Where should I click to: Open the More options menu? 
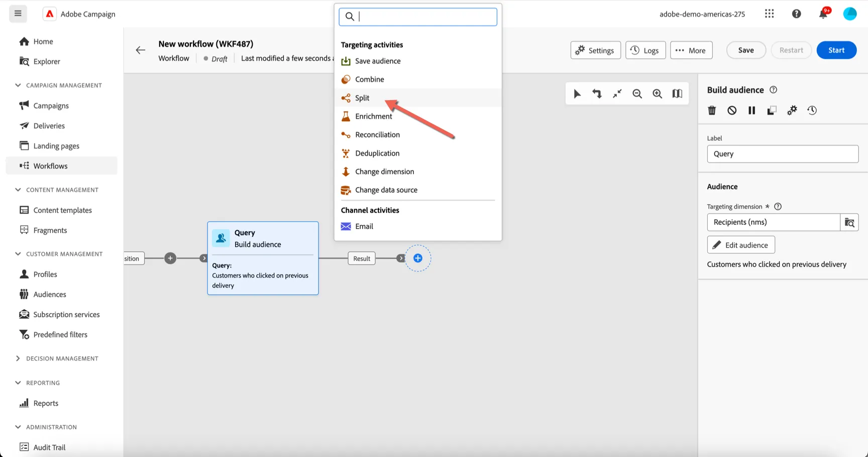pyautogui.click(x=691, y=50)
